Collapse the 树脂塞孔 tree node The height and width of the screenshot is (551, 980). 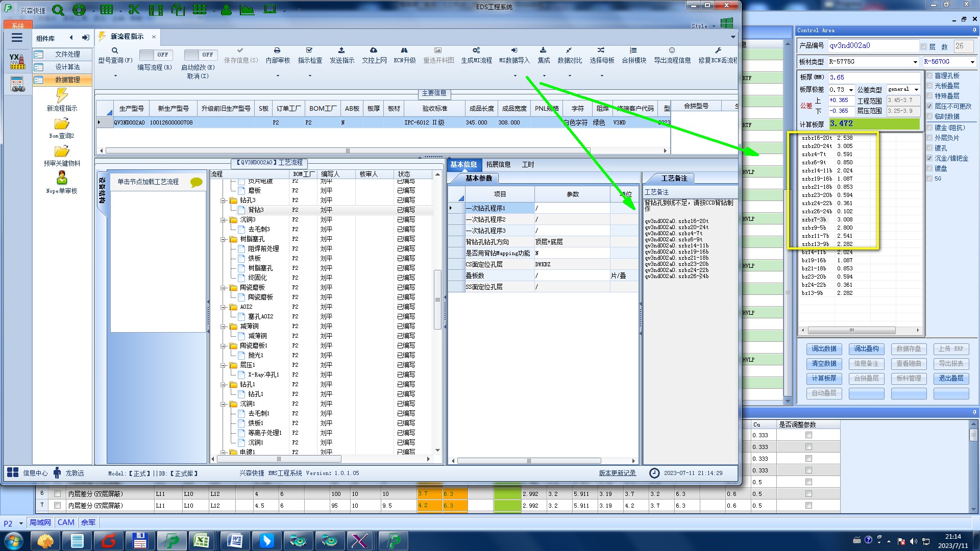point(223,239)
